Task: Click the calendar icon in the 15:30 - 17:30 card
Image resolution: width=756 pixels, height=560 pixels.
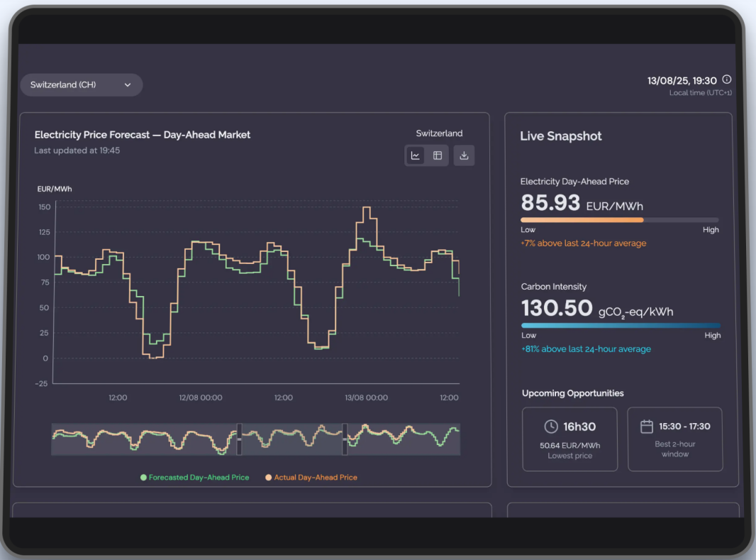Action: pos(647,427)
